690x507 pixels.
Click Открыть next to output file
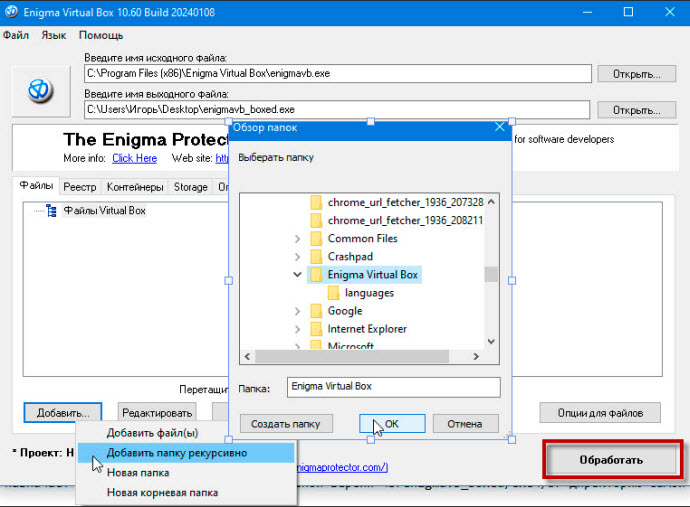[x=636, y=110]
